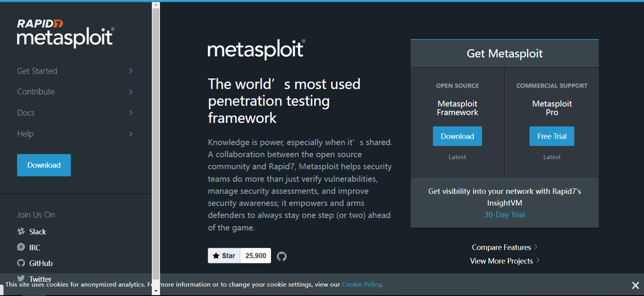Image resolution: width=644 pixels, height=296 pixels.
Task: Click the Metasploit Framework title
Action: (458, 108)
